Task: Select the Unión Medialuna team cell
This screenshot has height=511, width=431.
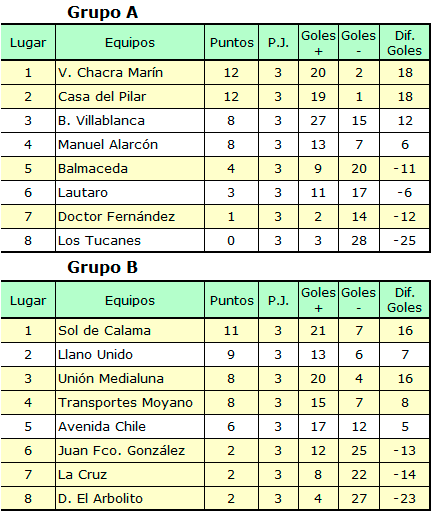Action: pos(130,379)
